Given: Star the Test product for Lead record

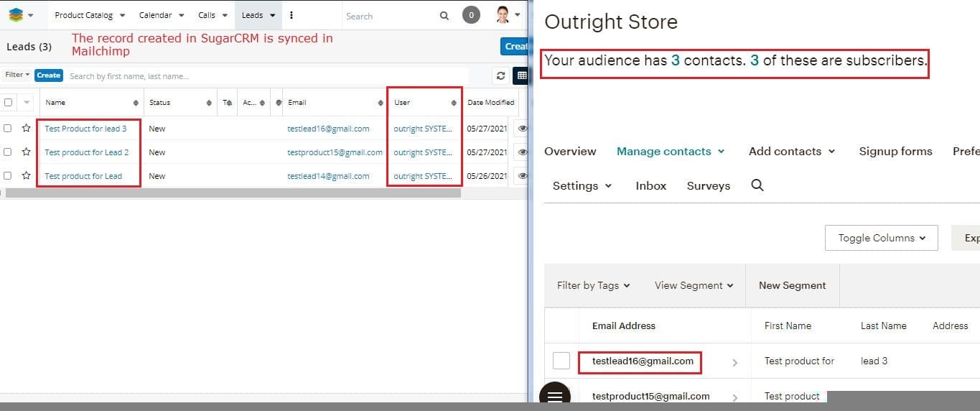Looking at the screenshot, I should click(27, 176).
